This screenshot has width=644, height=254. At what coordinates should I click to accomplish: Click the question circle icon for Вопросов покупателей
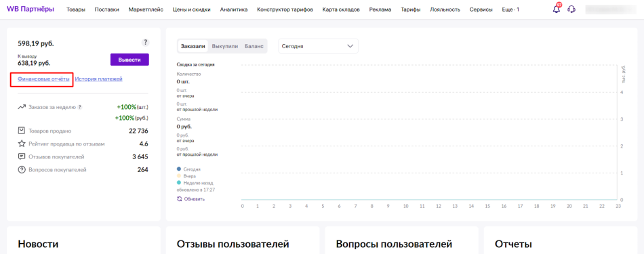(x=22, y=169)
